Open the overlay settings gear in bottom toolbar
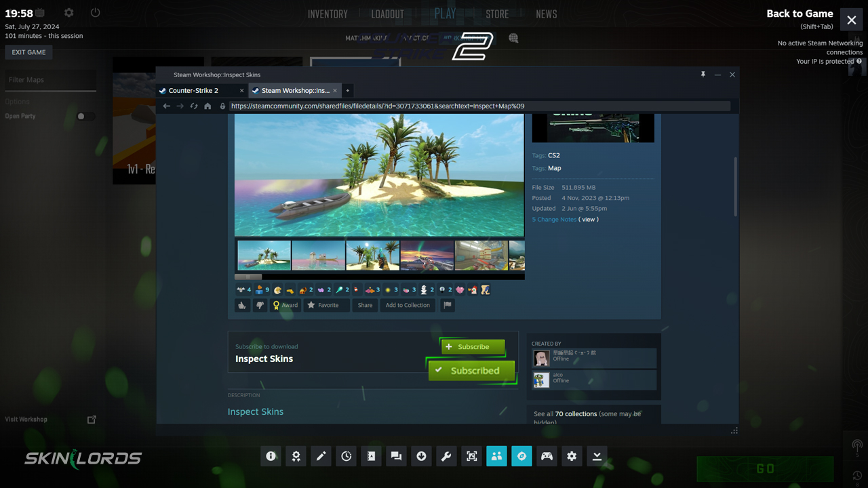 click(572, 456)
